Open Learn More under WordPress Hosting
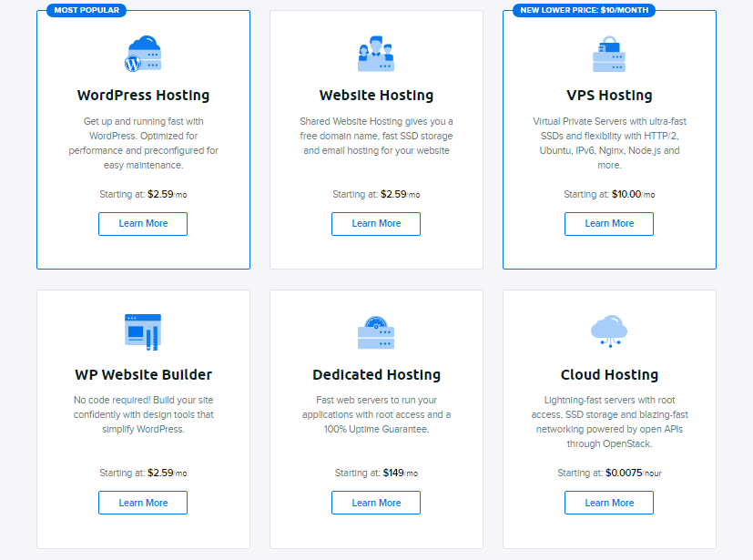The height and width of the screenshot is (560, 753). [x=143, y=224]
